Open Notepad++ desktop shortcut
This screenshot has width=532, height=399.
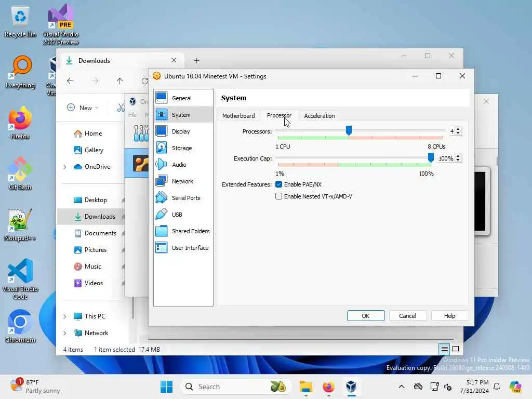pyautogui.click(x=20, y=224)
